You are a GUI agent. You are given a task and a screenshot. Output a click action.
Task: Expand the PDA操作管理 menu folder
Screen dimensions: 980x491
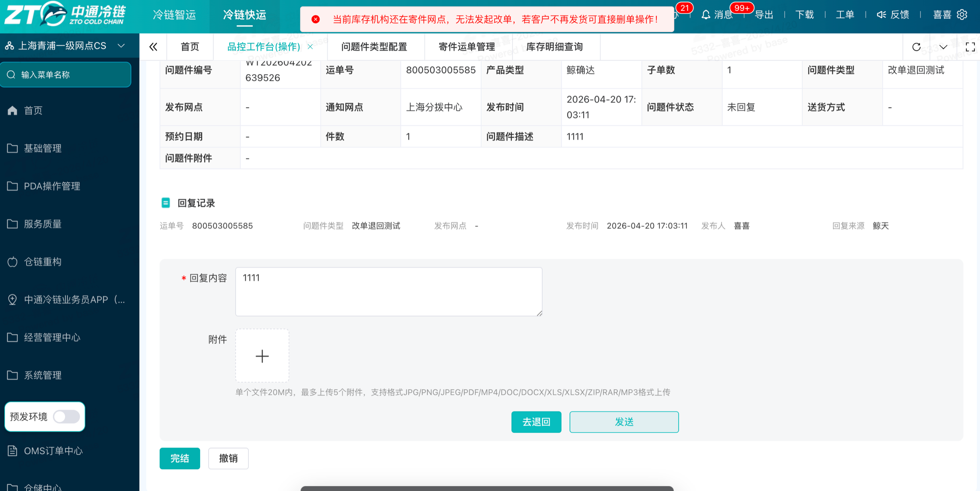click(52, 186)
